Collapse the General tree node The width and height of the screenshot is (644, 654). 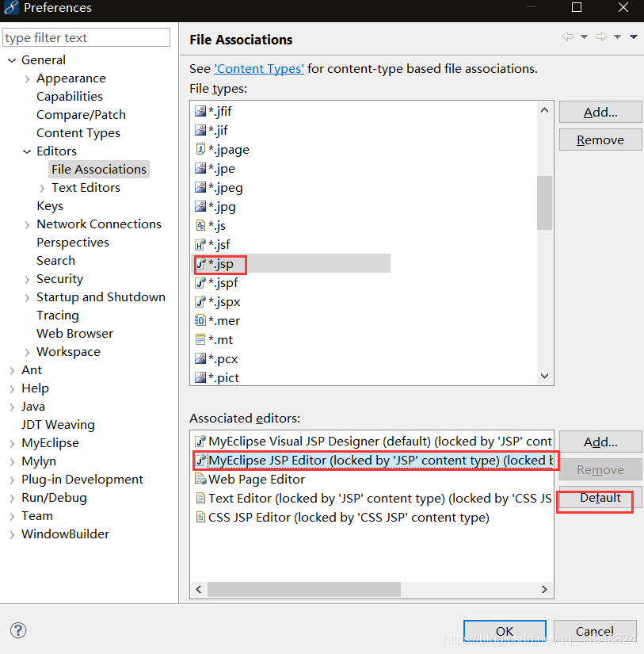12,60
